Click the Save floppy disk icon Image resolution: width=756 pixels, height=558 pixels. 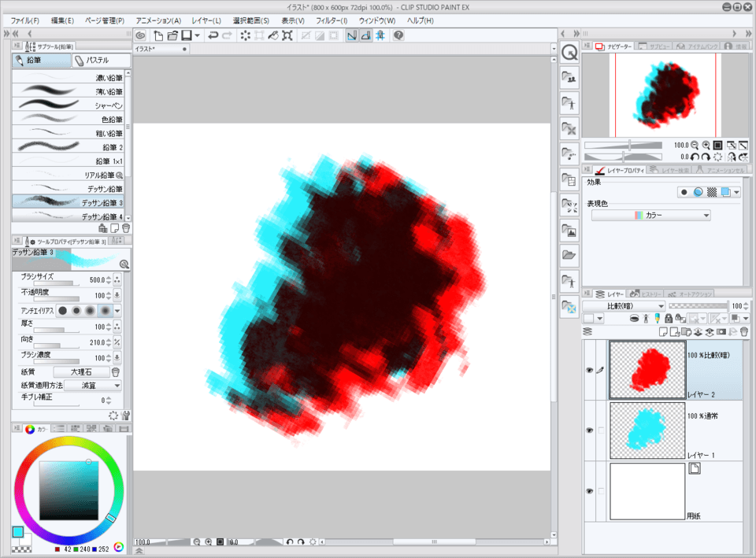pyautogui.click(x=187, y=35)
